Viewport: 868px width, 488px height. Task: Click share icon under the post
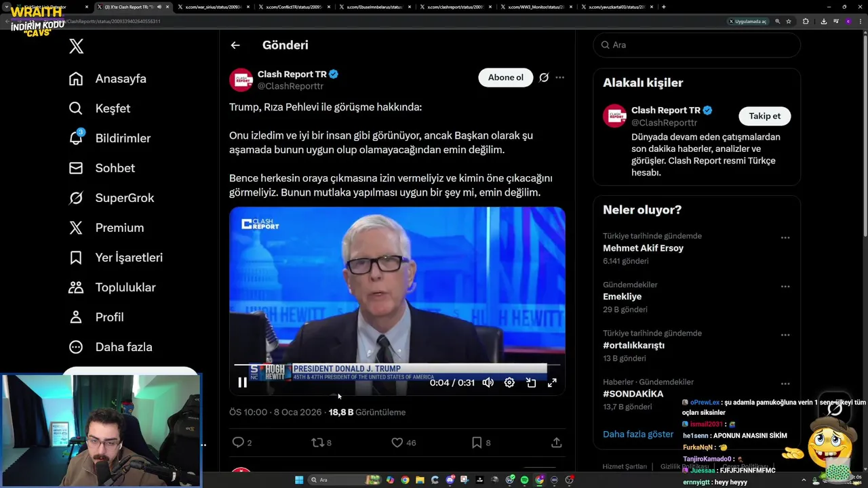coord(557,443)
